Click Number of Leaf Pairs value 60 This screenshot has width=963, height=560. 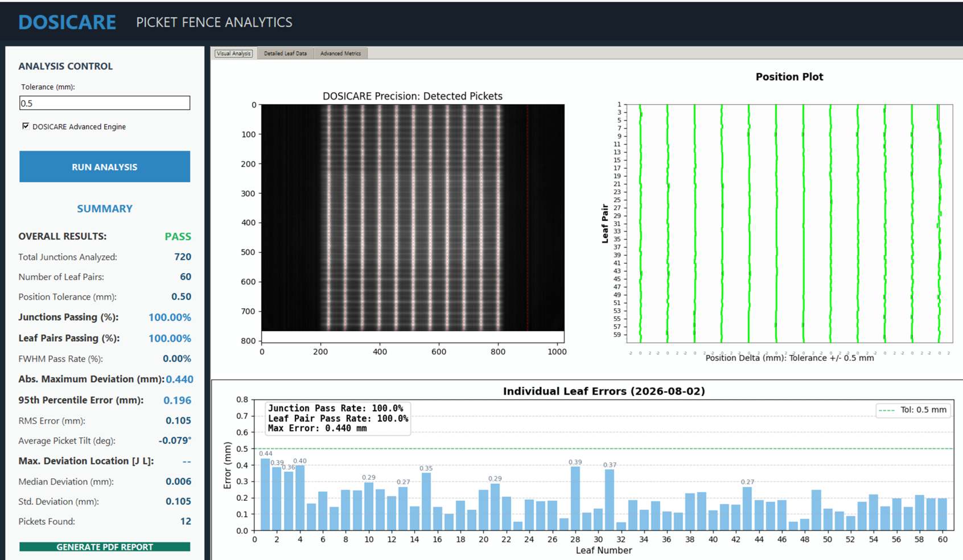pyautogui.click(x=186, y=277)
